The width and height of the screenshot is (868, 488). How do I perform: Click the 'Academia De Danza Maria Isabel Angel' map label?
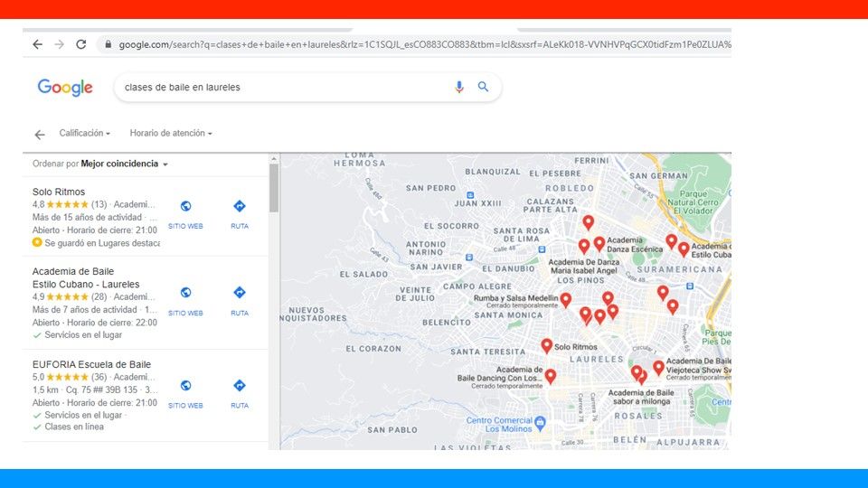tap(584, 266)
